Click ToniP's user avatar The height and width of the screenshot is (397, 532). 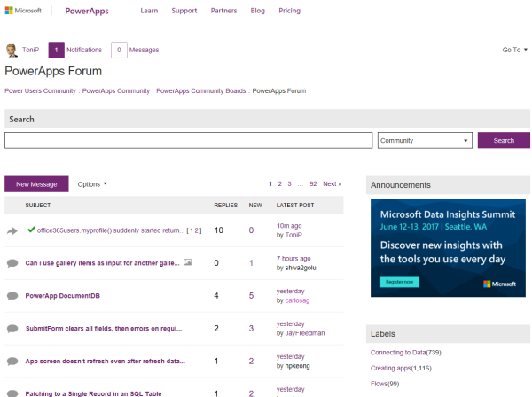click(12, 51)
